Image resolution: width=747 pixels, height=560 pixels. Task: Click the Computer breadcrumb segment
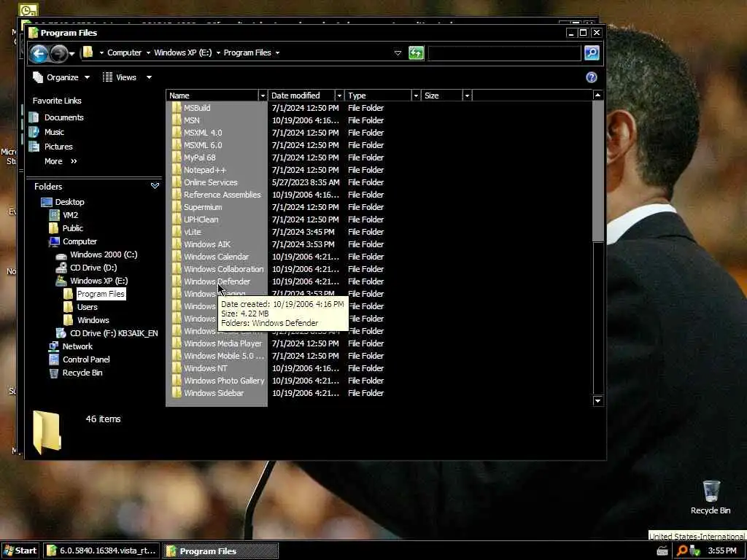(124, 52)
